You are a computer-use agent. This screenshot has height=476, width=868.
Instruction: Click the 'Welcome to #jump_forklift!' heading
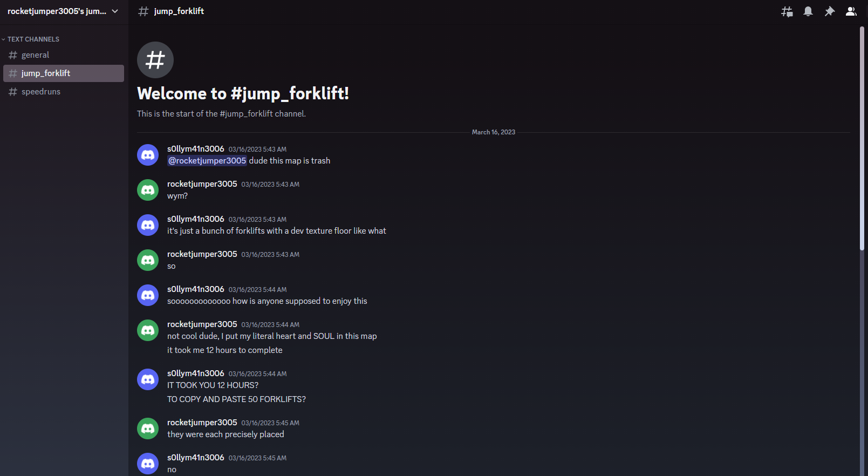coord(243,93)
